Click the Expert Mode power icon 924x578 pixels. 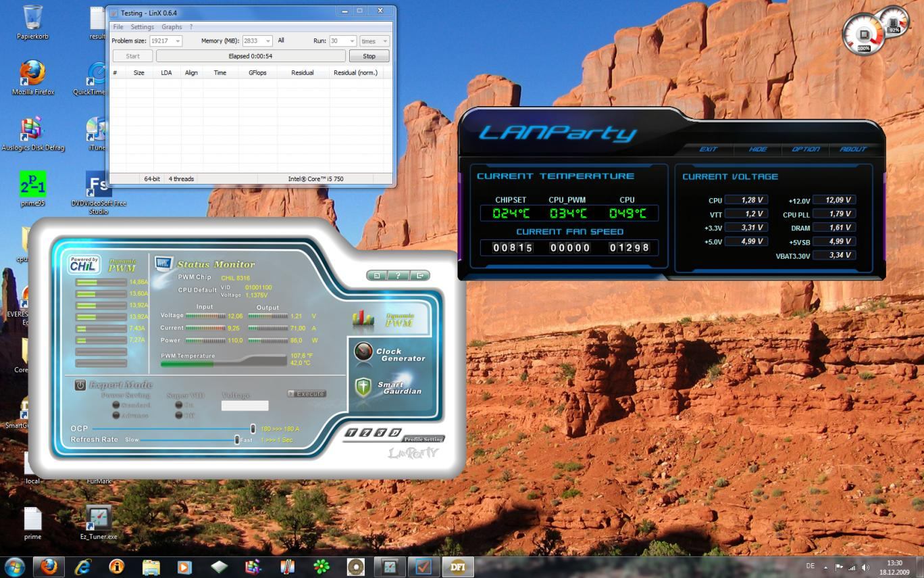click(x=80, y=385)
